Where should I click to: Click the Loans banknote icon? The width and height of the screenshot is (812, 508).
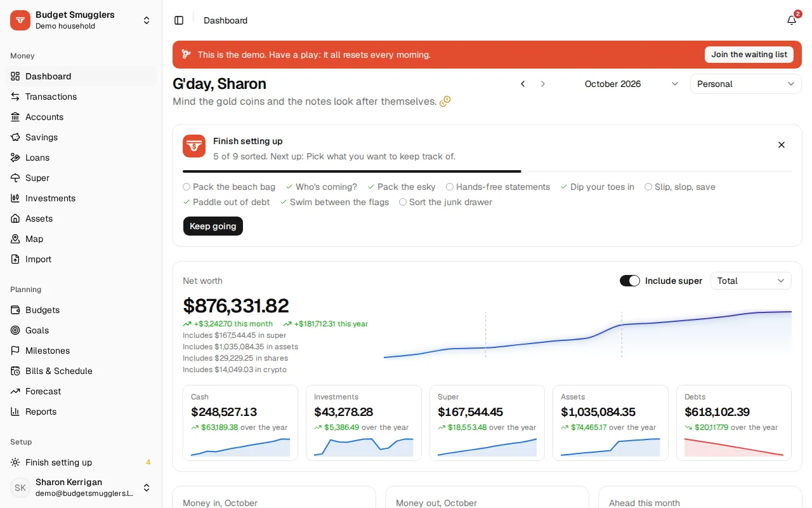[15, 157]
